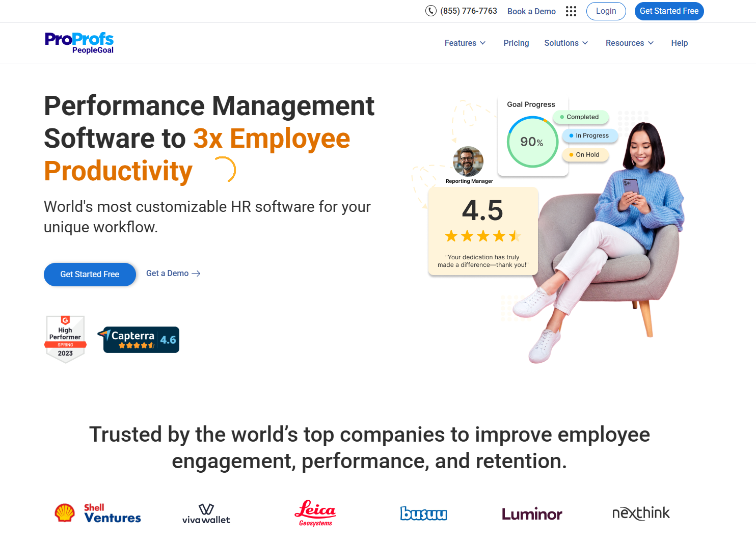Click the busuu company logo

pyautogui.click(x=424, y=513)
